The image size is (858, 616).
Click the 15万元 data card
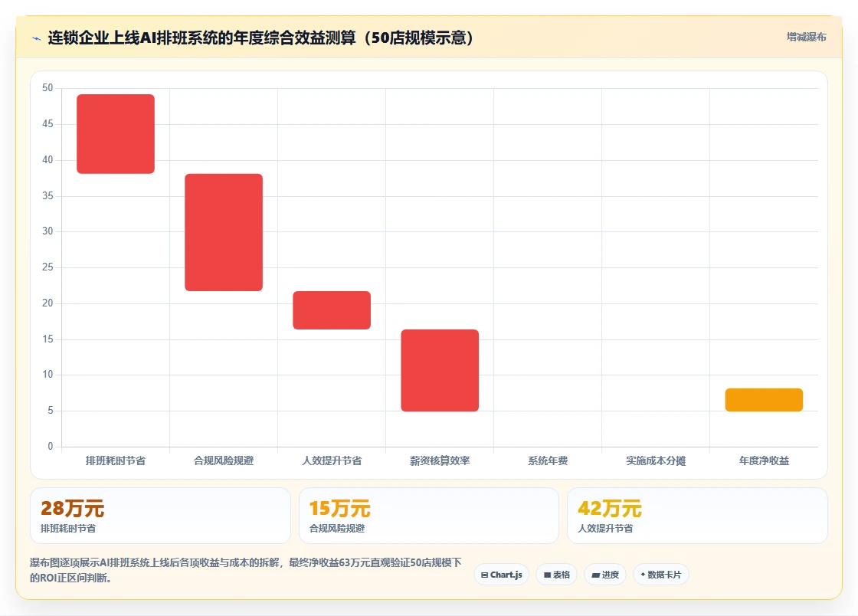click(429, 516)
